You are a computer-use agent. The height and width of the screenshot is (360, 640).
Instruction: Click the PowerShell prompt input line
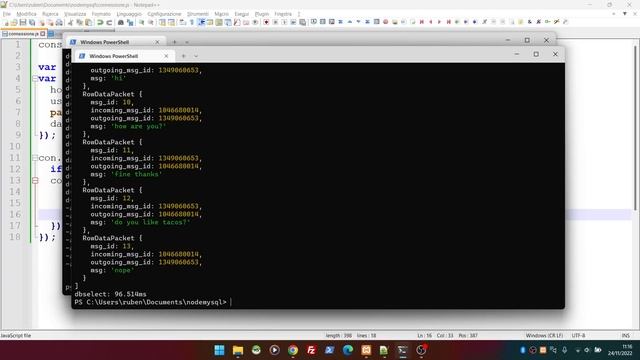pos(153,302)
